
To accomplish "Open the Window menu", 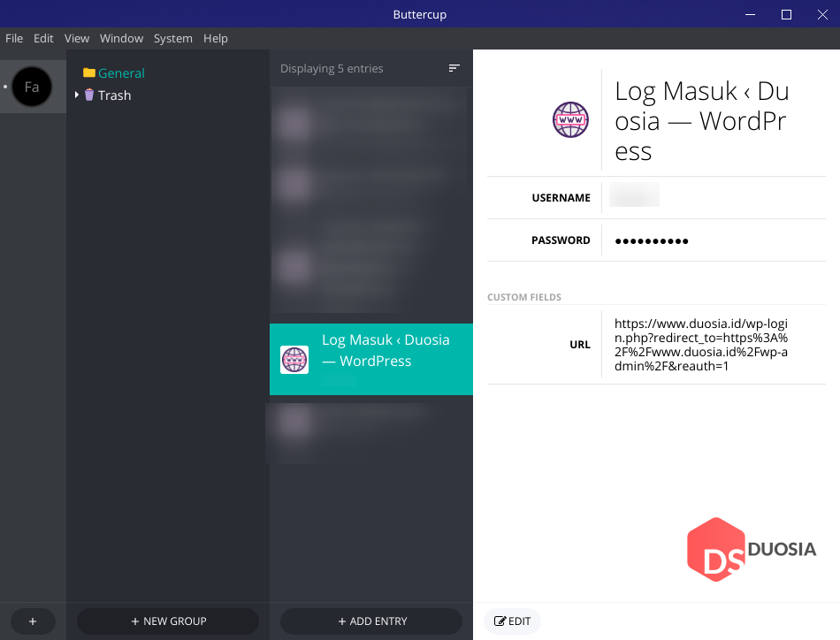I will pyautogui.click(x=121, y=39).
